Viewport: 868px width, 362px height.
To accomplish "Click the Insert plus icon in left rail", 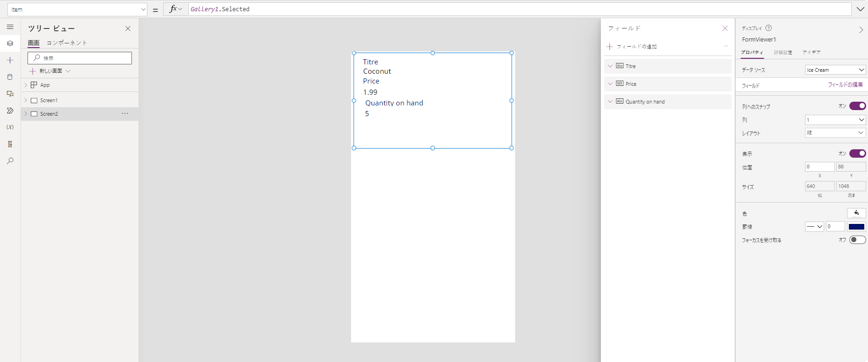I will (x=10, y=60).
